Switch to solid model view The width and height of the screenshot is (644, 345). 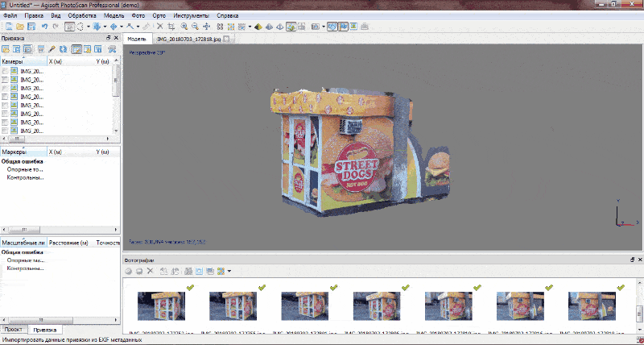pos(269,27)
